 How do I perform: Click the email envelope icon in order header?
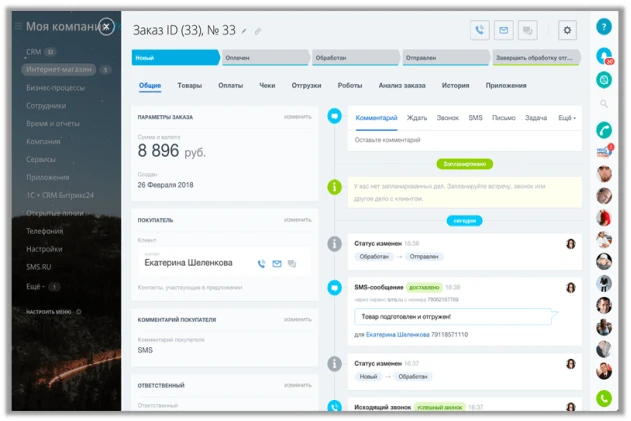click(503, 31)
